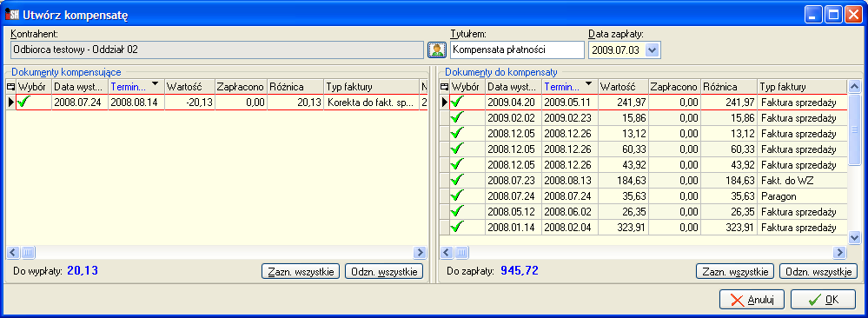Select cell 'Paragon' in right table

(802, 196)
